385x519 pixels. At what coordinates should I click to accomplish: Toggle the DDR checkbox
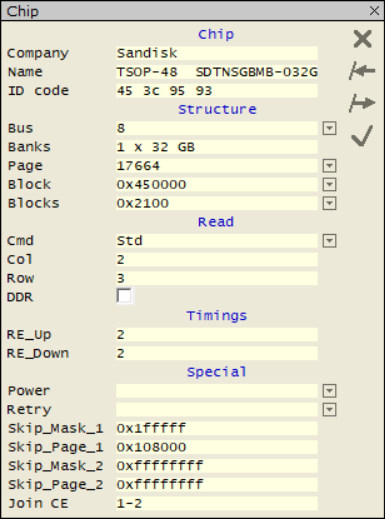124,296
